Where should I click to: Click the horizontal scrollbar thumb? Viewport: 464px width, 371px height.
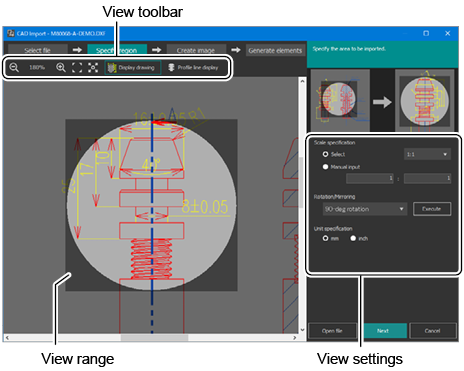point(154,338)
